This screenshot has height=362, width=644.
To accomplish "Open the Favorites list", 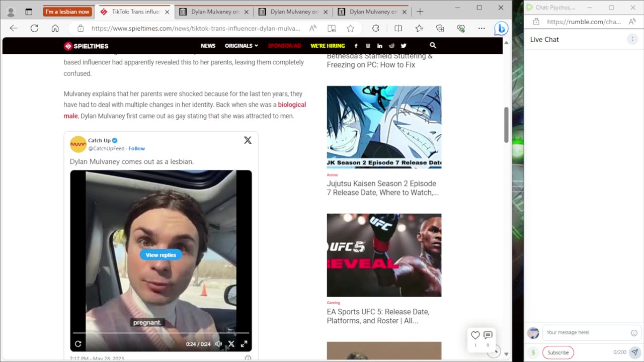I will [x=419, y=29].
